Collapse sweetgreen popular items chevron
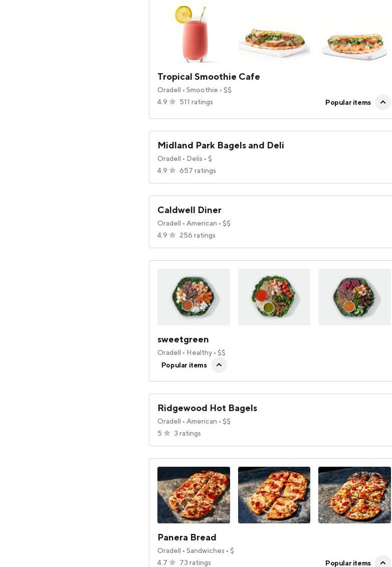This screenshot has height=567, width=392. tap(219, 365)
